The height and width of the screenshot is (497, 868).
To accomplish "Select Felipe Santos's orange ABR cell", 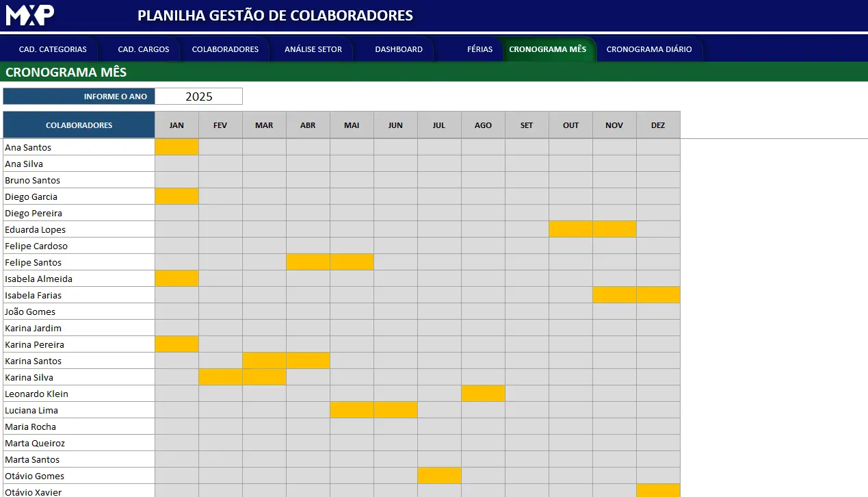I will [x=308, y=262].
